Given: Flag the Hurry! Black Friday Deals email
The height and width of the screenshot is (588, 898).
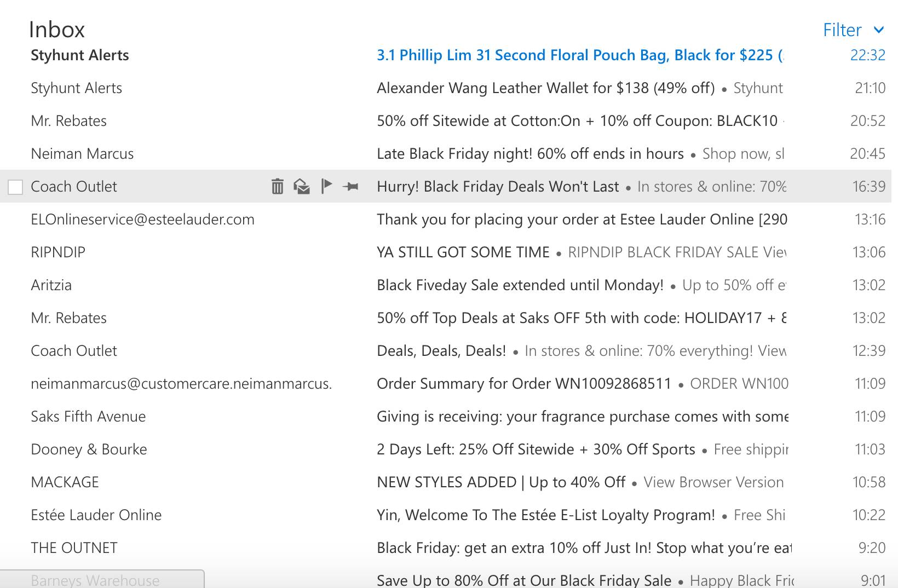Looking at the screenshot, I should 326,186.
